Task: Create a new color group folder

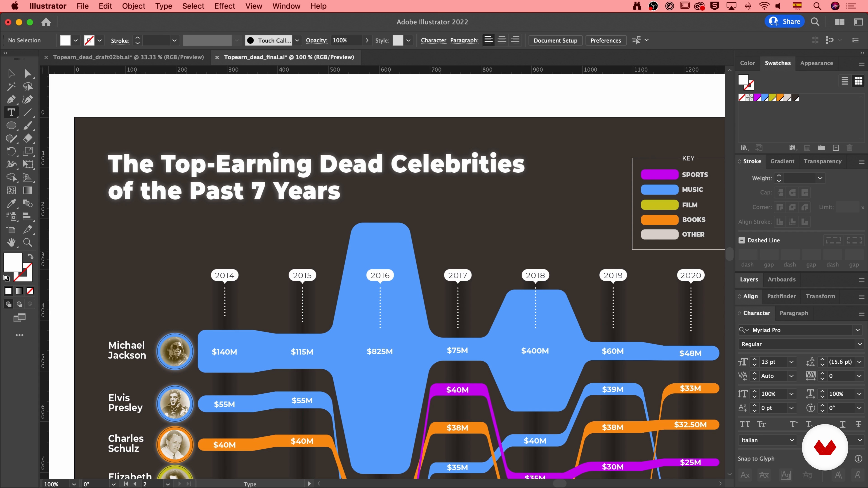Action: [x=821, y=148]
